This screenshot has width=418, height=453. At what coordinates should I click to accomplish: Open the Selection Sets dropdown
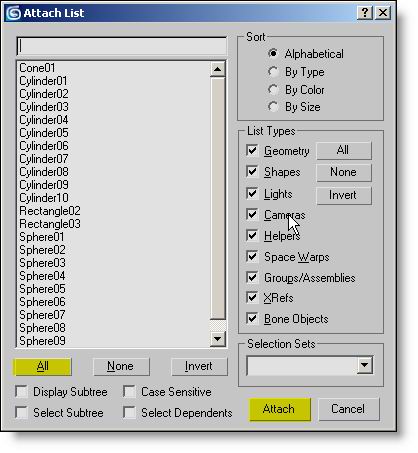click(365, 365)
